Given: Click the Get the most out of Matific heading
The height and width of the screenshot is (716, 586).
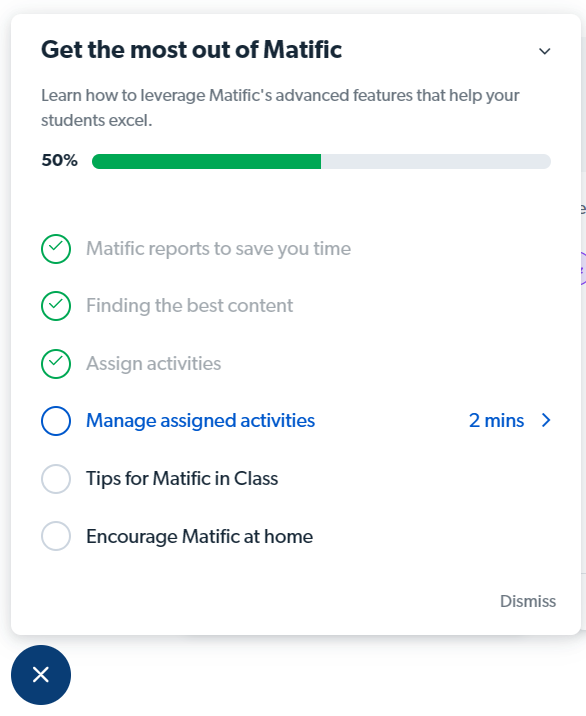Looking at the screenshot, I should (x=191, y=50).
